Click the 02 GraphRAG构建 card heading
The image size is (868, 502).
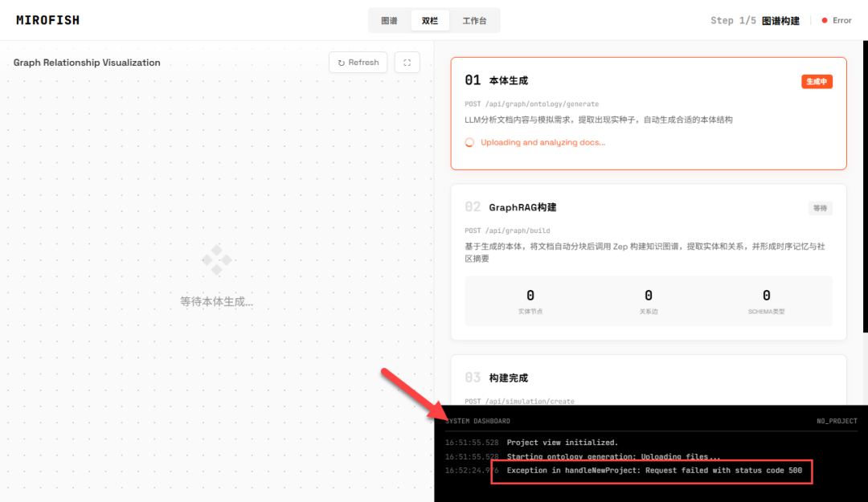(x=510, y=207)
